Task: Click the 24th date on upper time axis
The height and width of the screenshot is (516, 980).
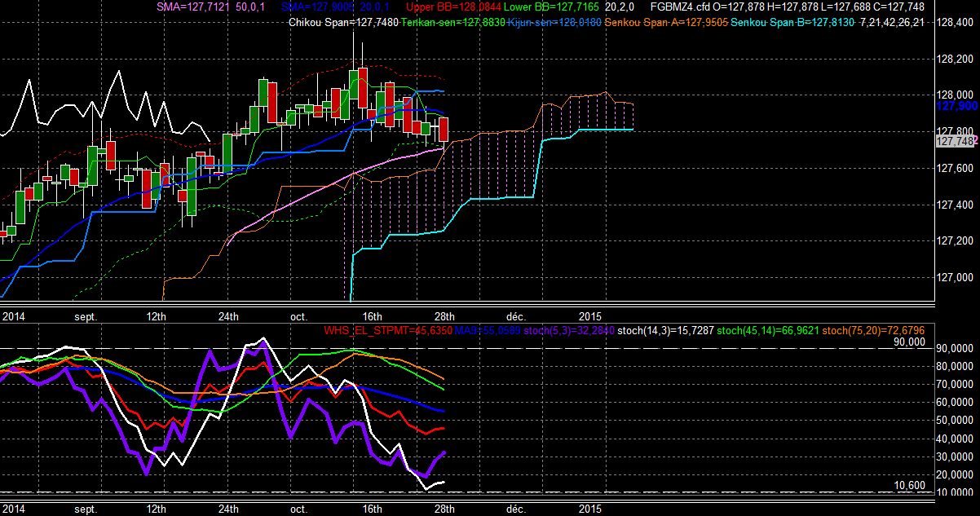Action: tap(228, 315)
